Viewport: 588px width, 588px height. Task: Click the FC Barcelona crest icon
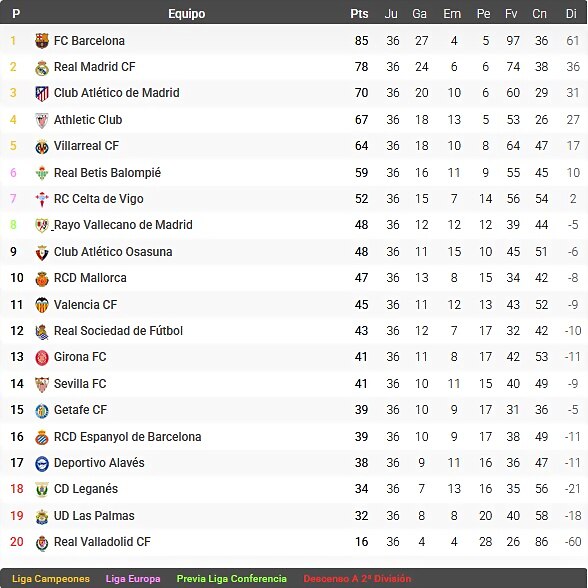pos(42,40)
